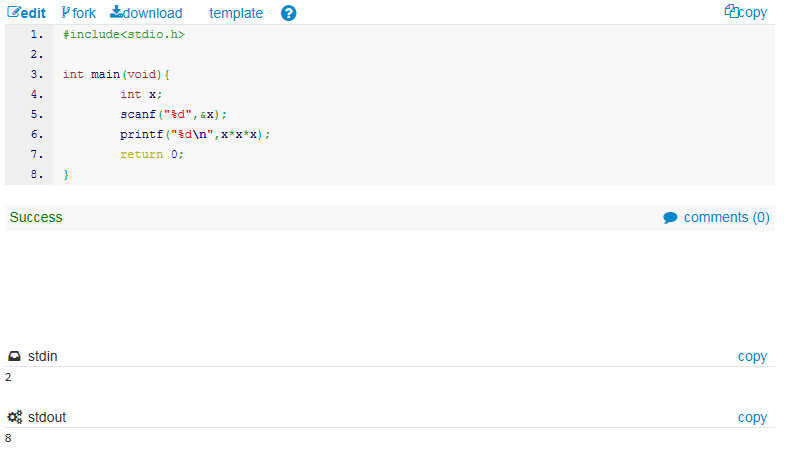Place cursor on the int main(void) line
Image resolution: width=800 pixels, height=450 pixels.
pyautogui.click(x=117, y=74)
